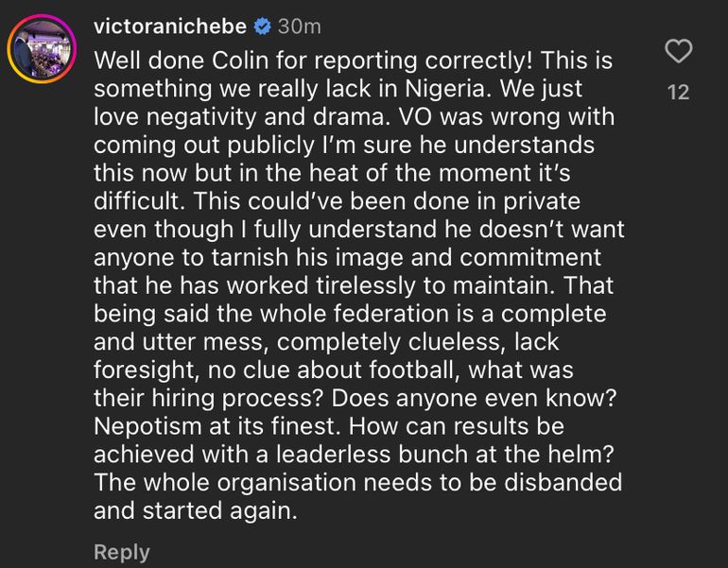Image resolution: width=728 pixels, height=568 pixels.
Task: Open victoranichebe's profile picture
Action: pyautogui.click(x=42, y=49)
